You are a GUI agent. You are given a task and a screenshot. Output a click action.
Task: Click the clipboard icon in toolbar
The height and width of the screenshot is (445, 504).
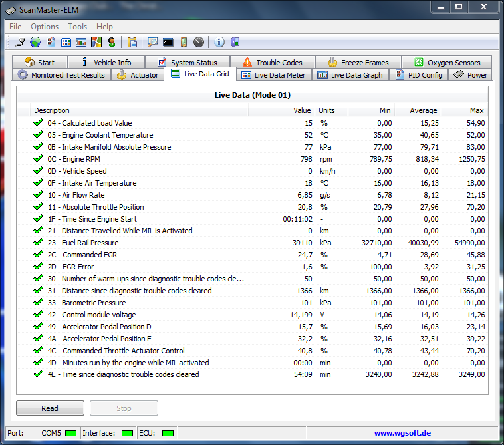click(x=132, y=42)
